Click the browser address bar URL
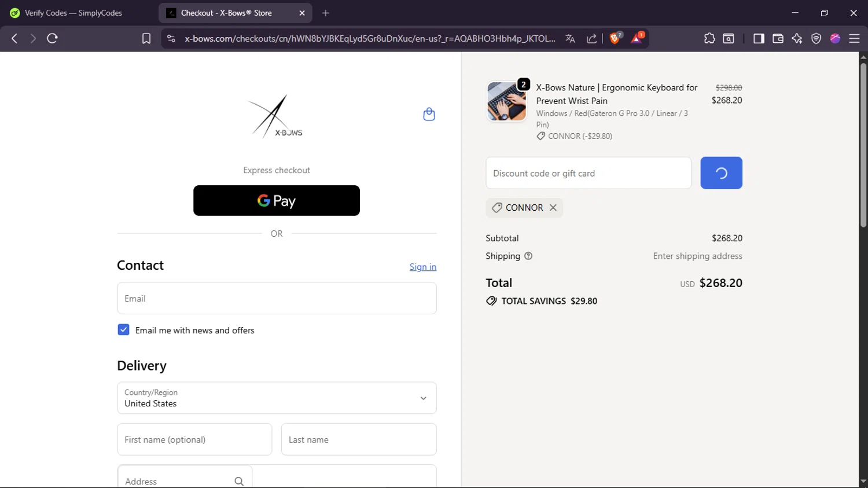The width and height of the screenshot is (868, 488). [370, 38]
